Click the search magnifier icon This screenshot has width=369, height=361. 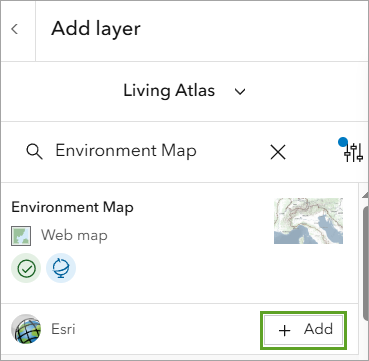tap(34, 152)
